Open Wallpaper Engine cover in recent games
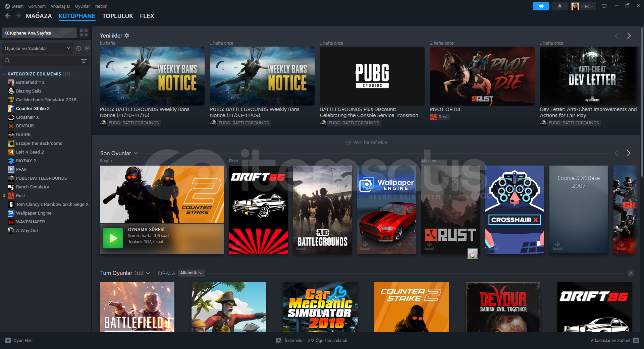 pyautogui.click(x=386, y=210)
